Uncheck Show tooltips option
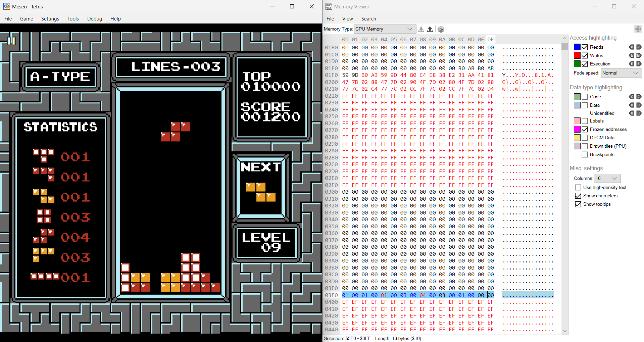The width and height of the screenshot is (644, 342). (578, 204)
